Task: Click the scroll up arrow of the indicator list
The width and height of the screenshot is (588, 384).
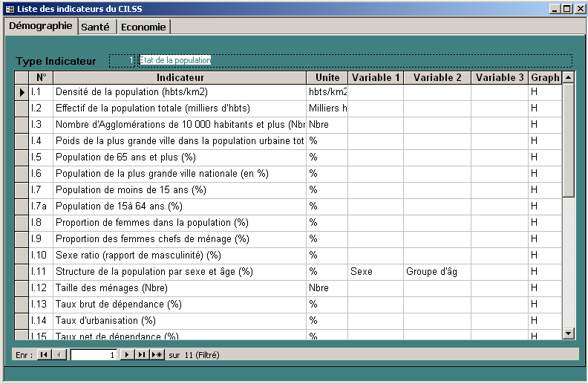Action: [x=569, y=77]
